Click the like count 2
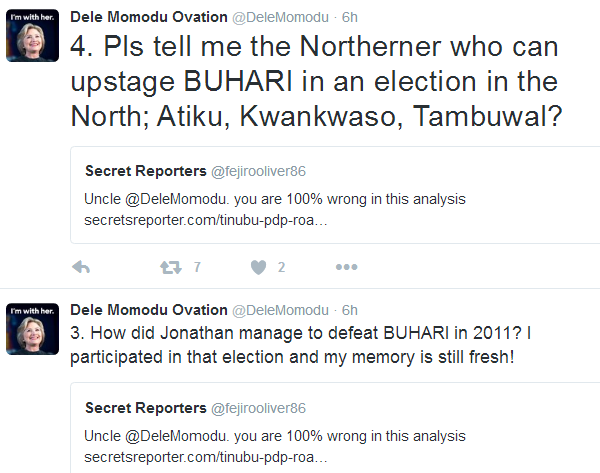The image size is (600, 473). (282, 267)
